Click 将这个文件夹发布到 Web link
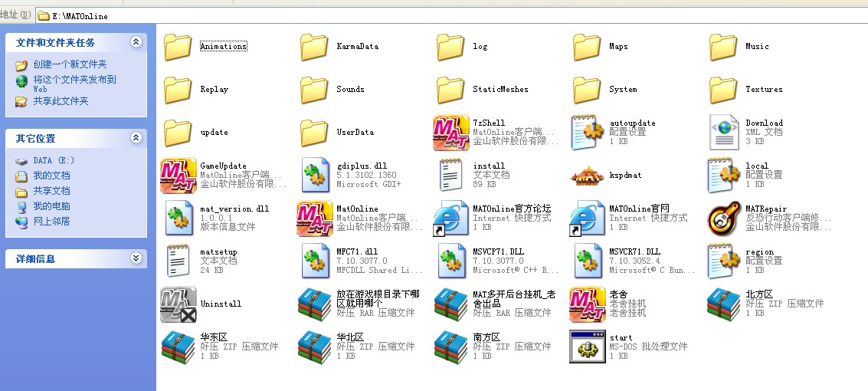868x391 pixels. 75,84
